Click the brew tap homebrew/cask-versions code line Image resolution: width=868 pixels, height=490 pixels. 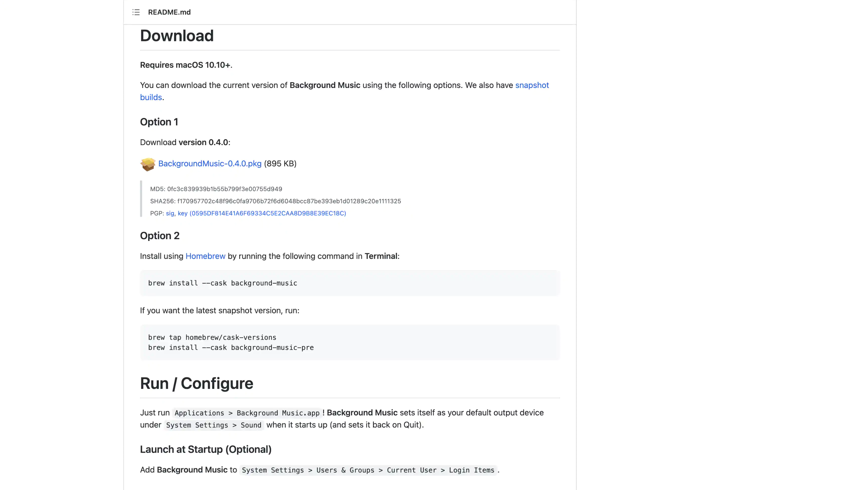(212, 337)
